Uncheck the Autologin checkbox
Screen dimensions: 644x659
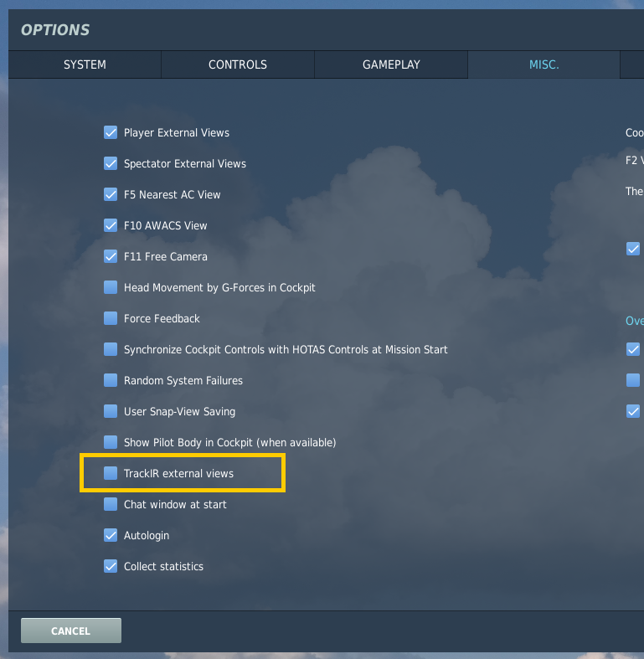[x=111, y=535]
